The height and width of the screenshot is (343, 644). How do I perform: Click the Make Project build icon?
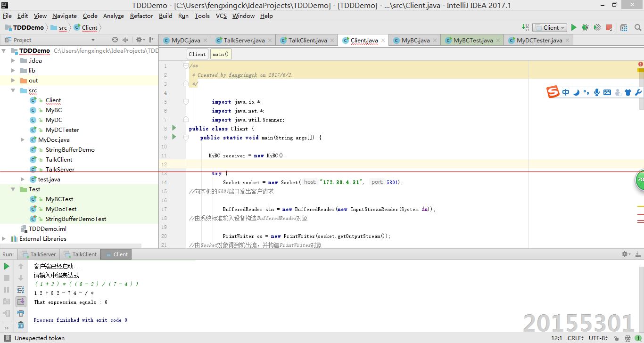(x=526, y=27)
